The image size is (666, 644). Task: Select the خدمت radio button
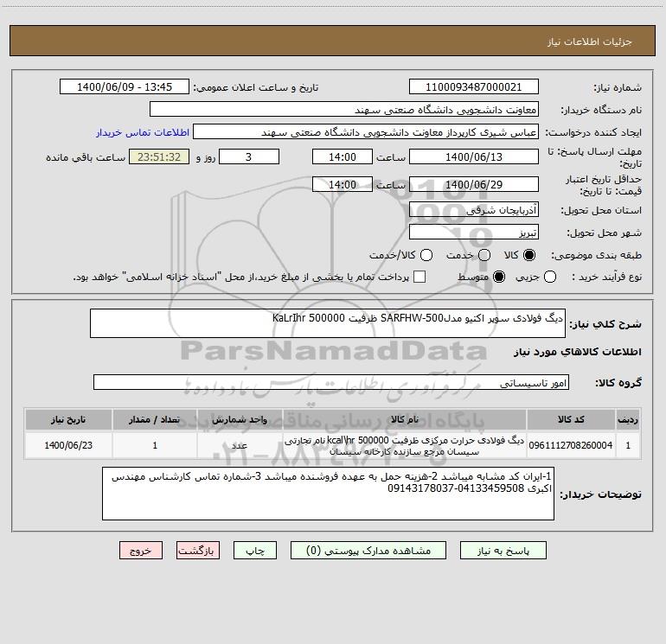(484, 255)
